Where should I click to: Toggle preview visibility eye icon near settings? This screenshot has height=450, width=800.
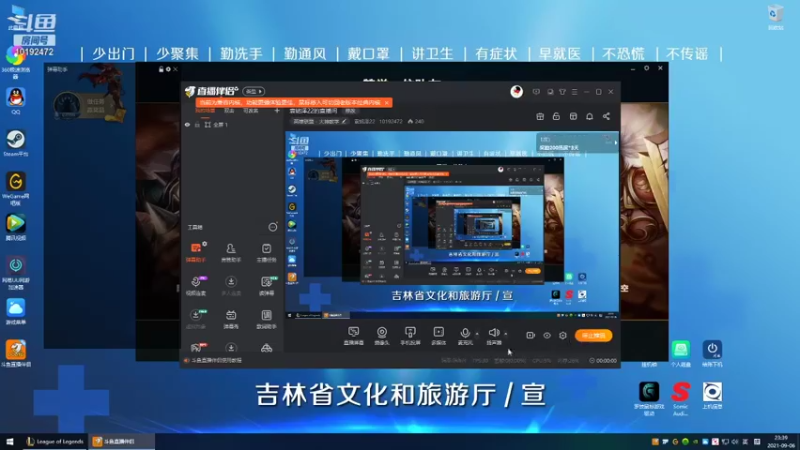tap(547, 336)
